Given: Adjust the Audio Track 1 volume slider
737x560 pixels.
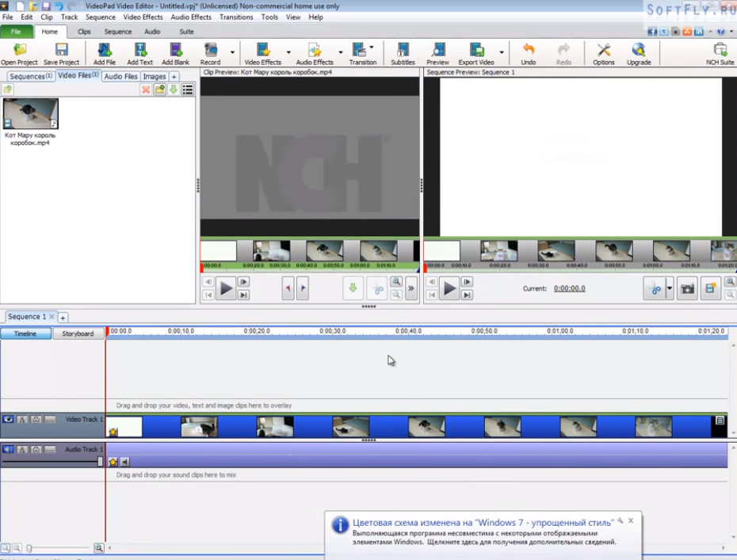Looking at the screenshot, I should (x=100, y=461).
